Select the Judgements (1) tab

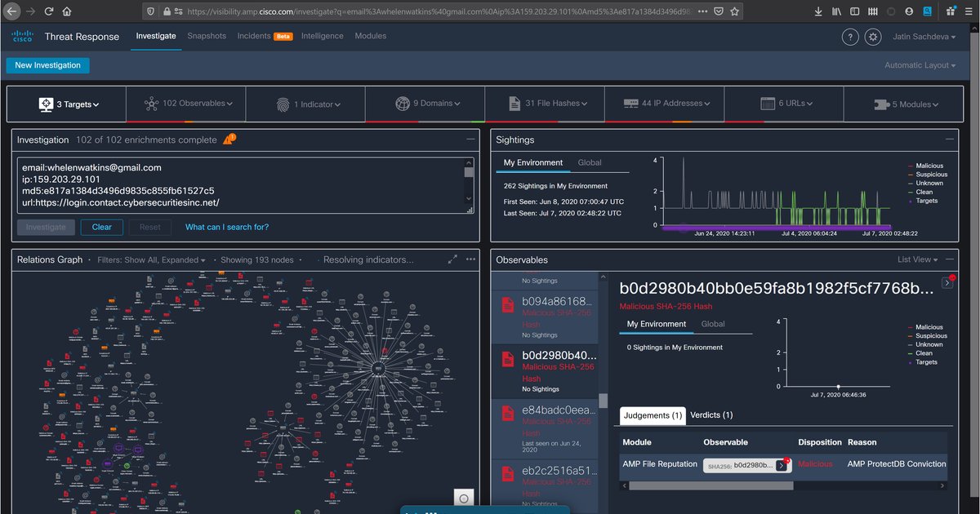click(653, 415)
